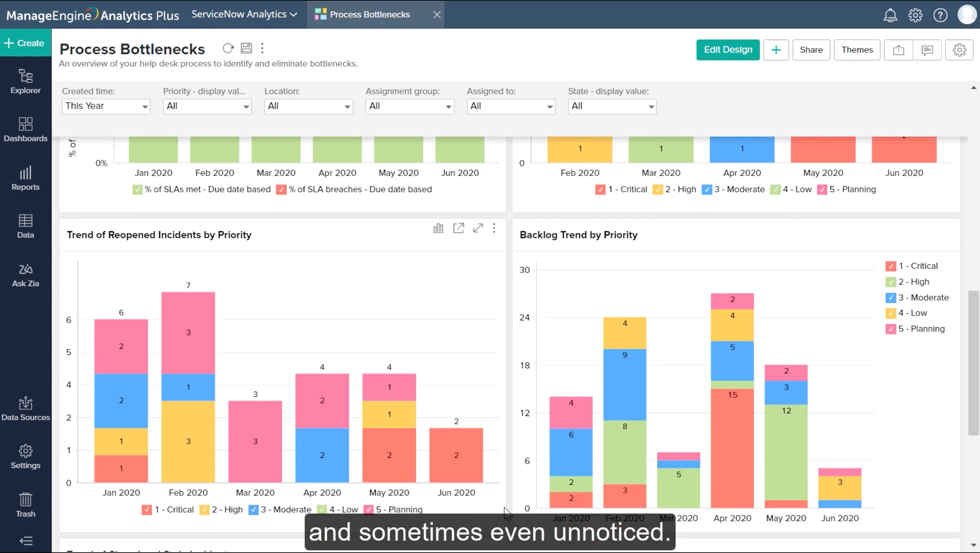The width and height of the screenshot is (980, 553).
Task: Open the dashboard comments icon
Action: pyautogui.click(x=927, y=50)
